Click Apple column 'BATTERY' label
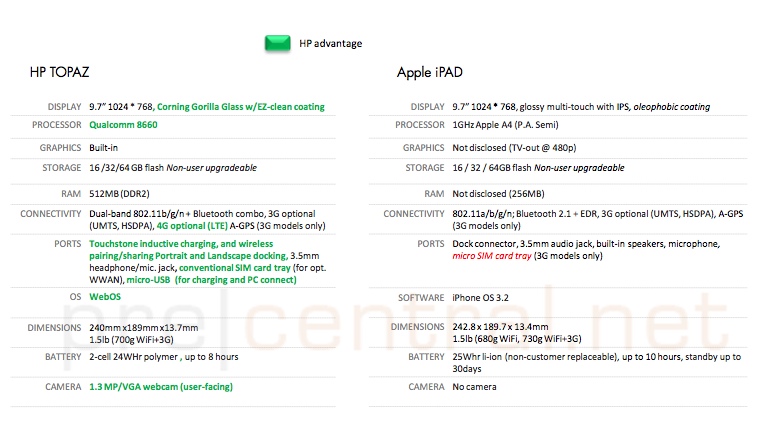 (426, 357)
